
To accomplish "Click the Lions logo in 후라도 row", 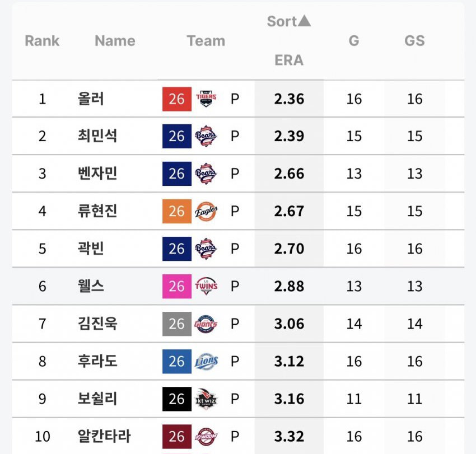I will point(206,362).
